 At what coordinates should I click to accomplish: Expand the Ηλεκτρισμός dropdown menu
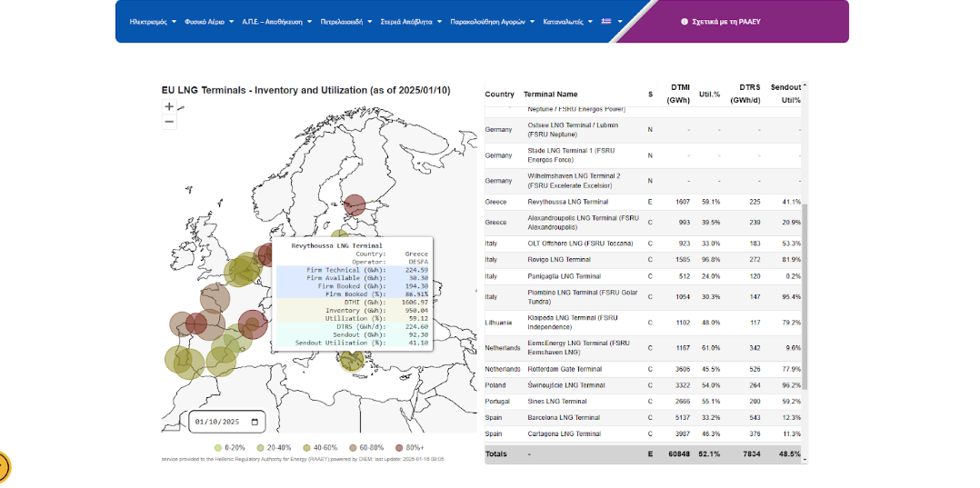(x=152, y=21)
